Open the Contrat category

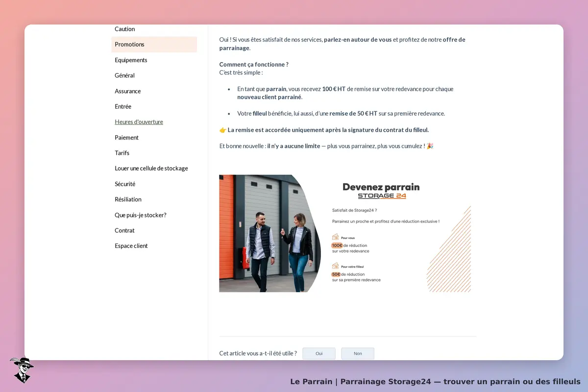124,230
